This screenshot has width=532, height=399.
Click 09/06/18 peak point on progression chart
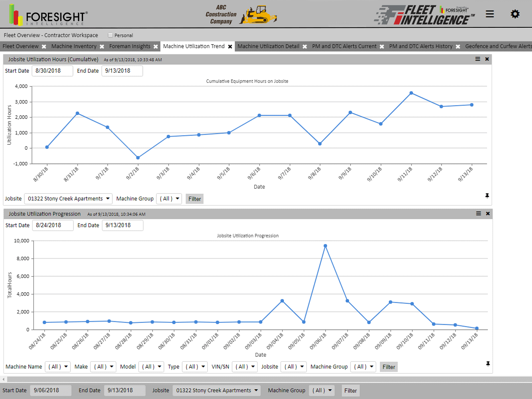(325, 246)
